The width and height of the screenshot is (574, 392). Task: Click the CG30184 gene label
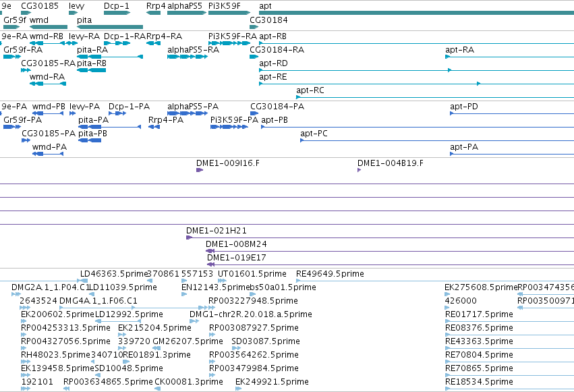click(x=268, y=20)
